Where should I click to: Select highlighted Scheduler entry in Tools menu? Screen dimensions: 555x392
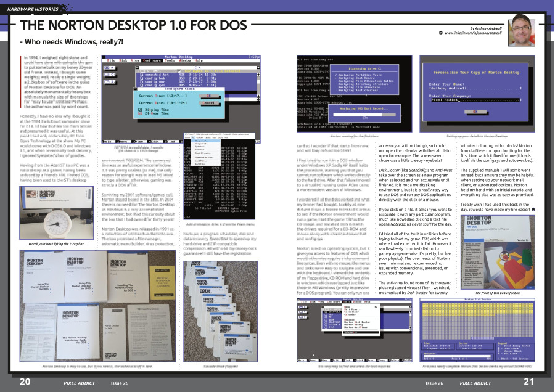[361, 332]
